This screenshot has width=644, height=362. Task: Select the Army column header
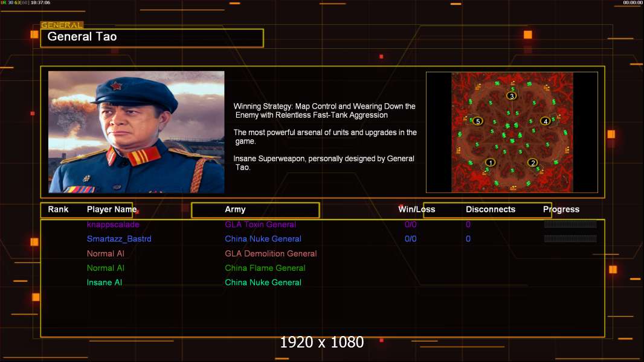click(x=235, y=209)
